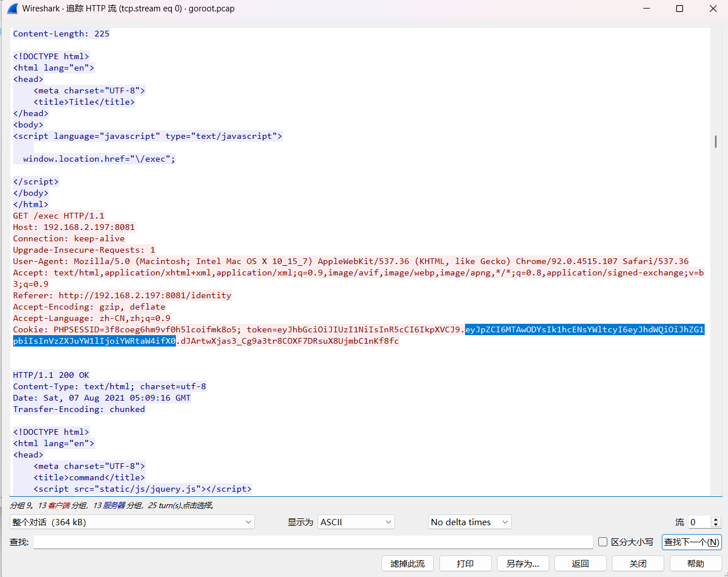Open the 整个对话 (364 kB) dropdown

tap(132, 522)
